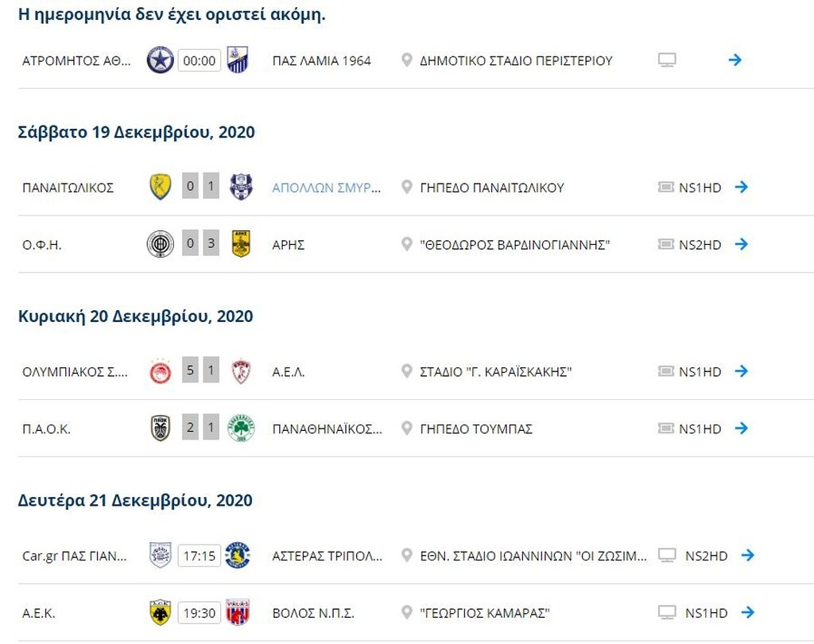814x644 pixels.
Task: Click the PAS Giannina club crest
Action: (160, 555)
